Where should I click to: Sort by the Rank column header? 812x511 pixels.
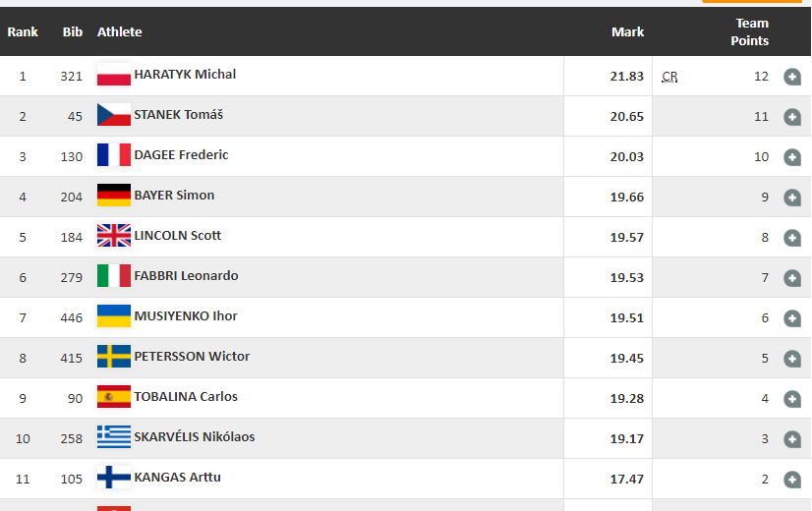coord(23,32)
